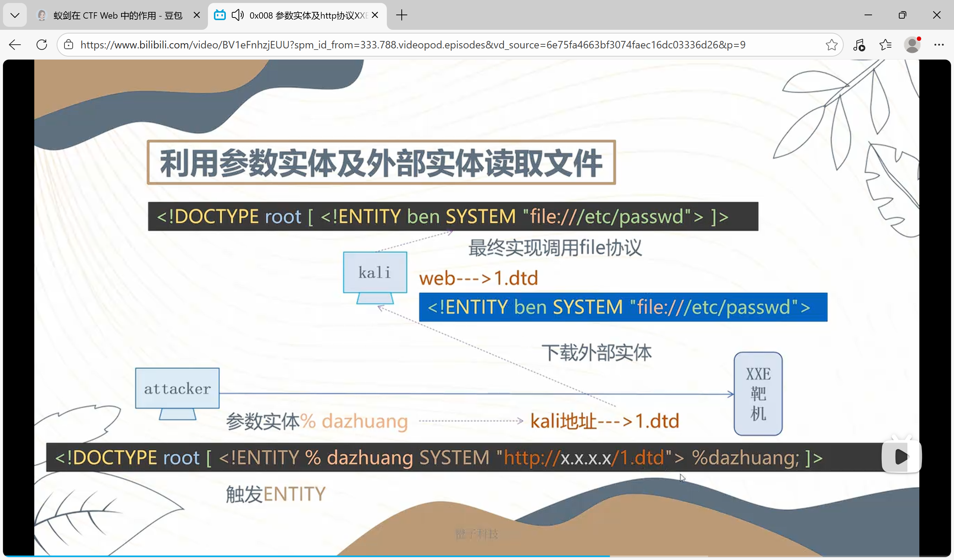Open the favorites list icon
The image size is (954, 560).
(885, 45)
